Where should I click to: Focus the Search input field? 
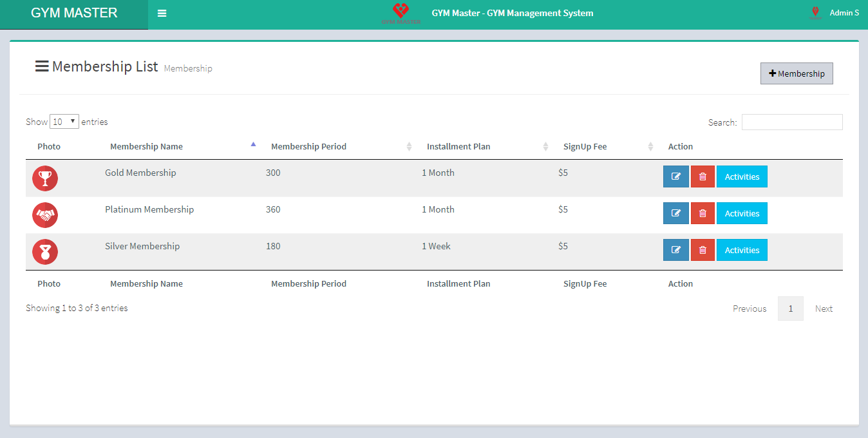pos(791,122)
